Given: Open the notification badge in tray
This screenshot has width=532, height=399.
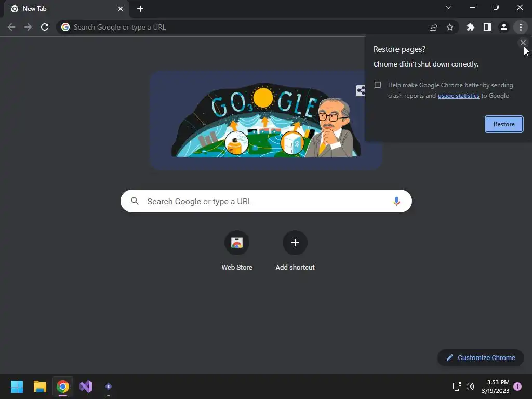Looking at the screenshot, I should [x=517, y=387].
